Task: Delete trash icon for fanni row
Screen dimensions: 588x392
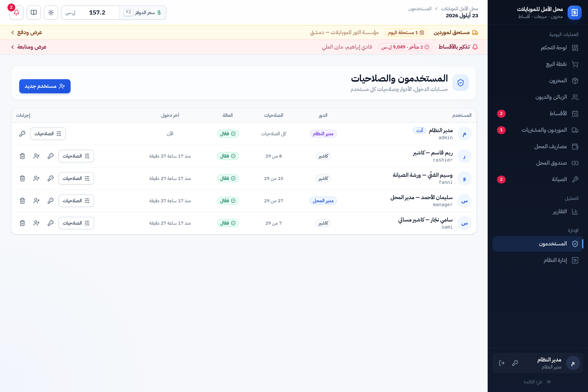Action: [x=22, y=179]
